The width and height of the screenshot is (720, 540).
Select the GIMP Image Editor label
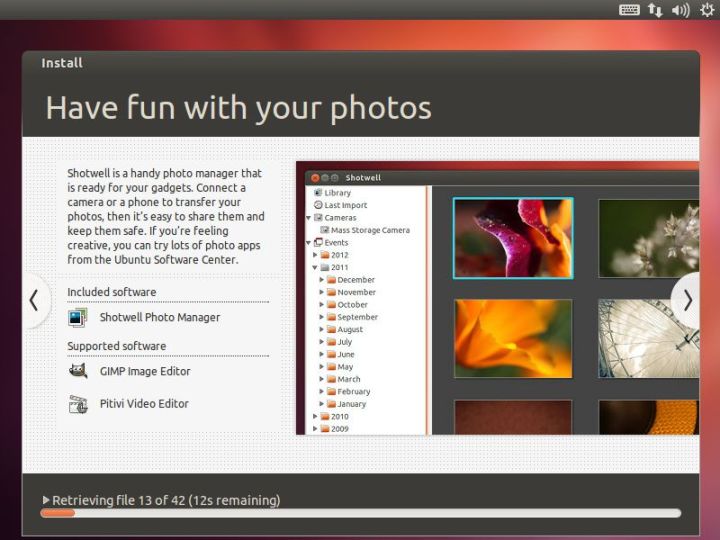point(145,371)
